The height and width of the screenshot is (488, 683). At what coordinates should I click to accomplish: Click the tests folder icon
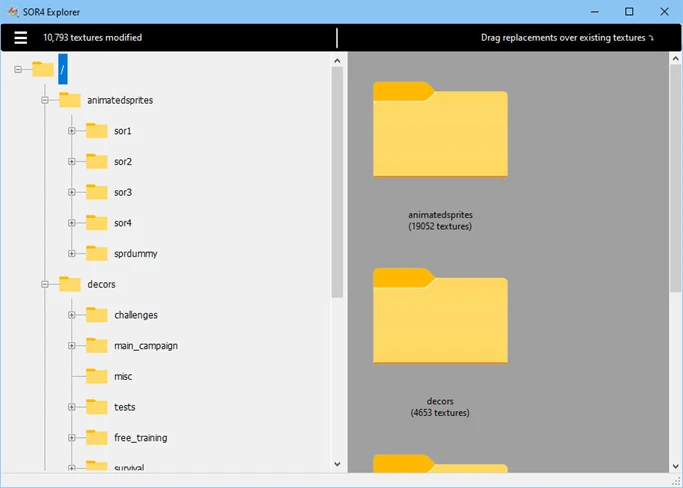coord(97,407)
